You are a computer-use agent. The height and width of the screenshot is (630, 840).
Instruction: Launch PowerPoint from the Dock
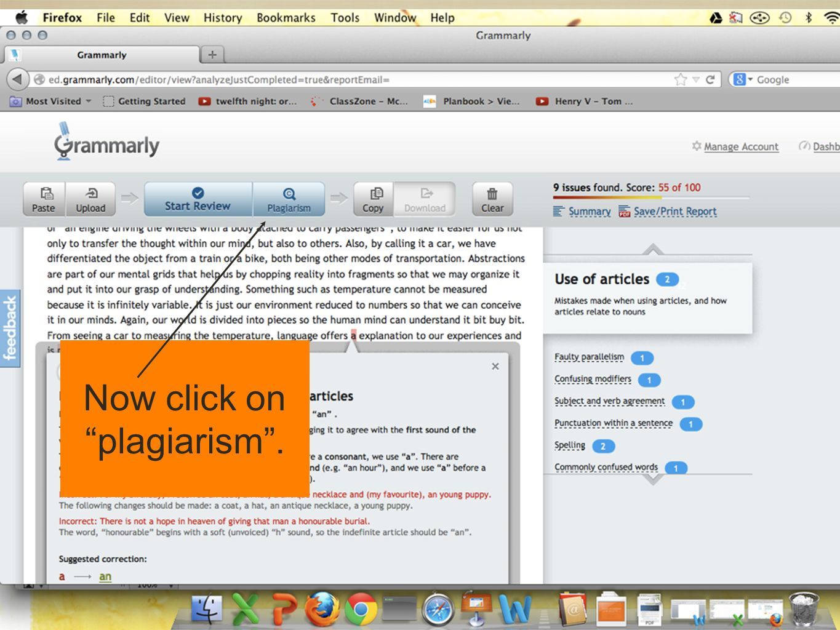click(284, 609)
